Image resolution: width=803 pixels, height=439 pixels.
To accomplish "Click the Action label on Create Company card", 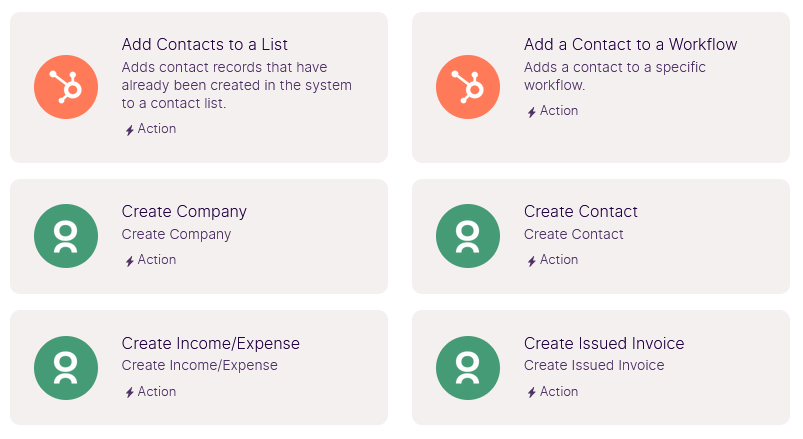I will (157, 260).
